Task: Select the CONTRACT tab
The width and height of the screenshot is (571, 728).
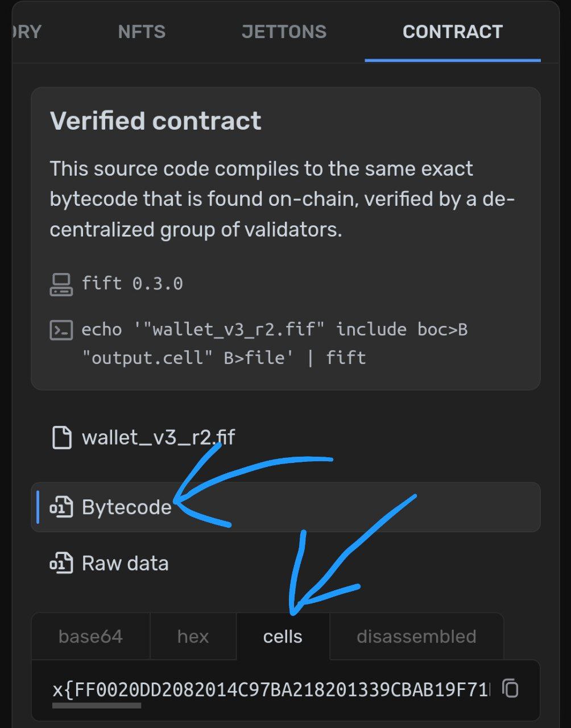Action: [453, 32]
